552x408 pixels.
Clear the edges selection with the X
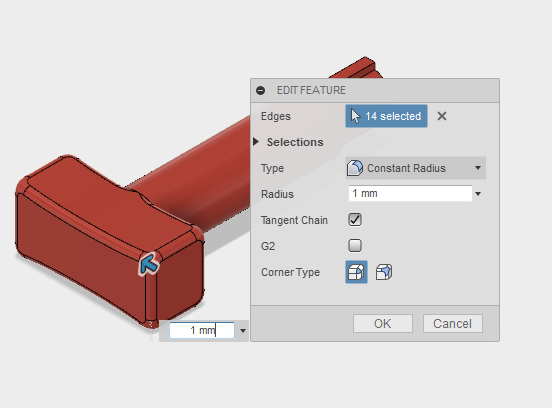[442, 116]
